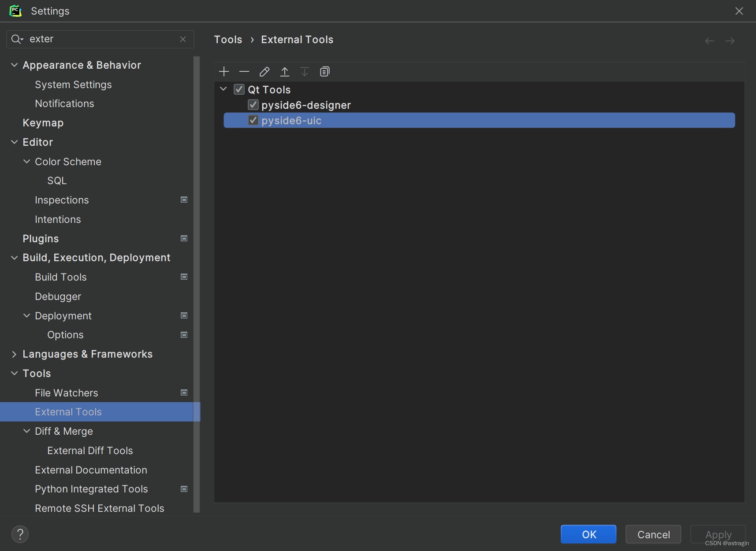Click the Tools breadcrumb link
The image size is (756, 551).
click(x=228, y=40)
